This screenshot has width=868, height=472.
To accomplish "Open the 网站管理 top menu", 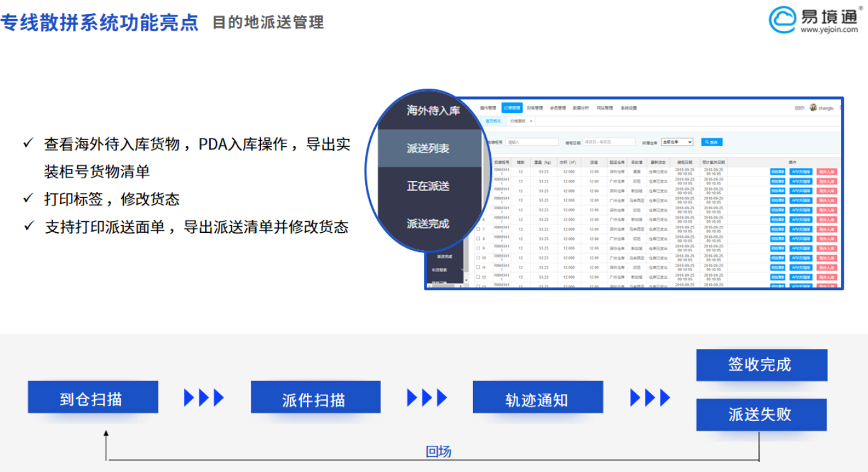I will [604, 108].
